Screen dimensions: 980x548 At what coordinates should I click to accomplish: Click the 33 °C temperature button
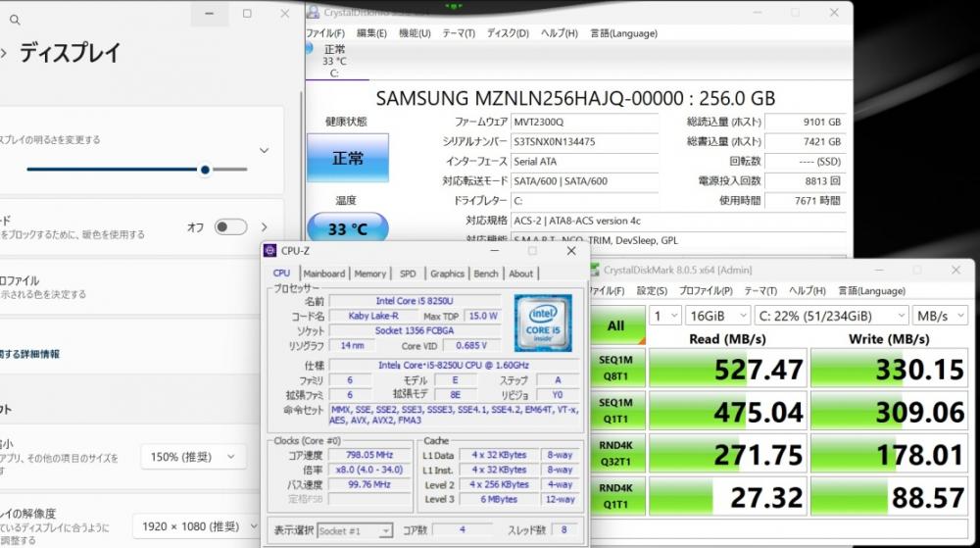[348, 228]
